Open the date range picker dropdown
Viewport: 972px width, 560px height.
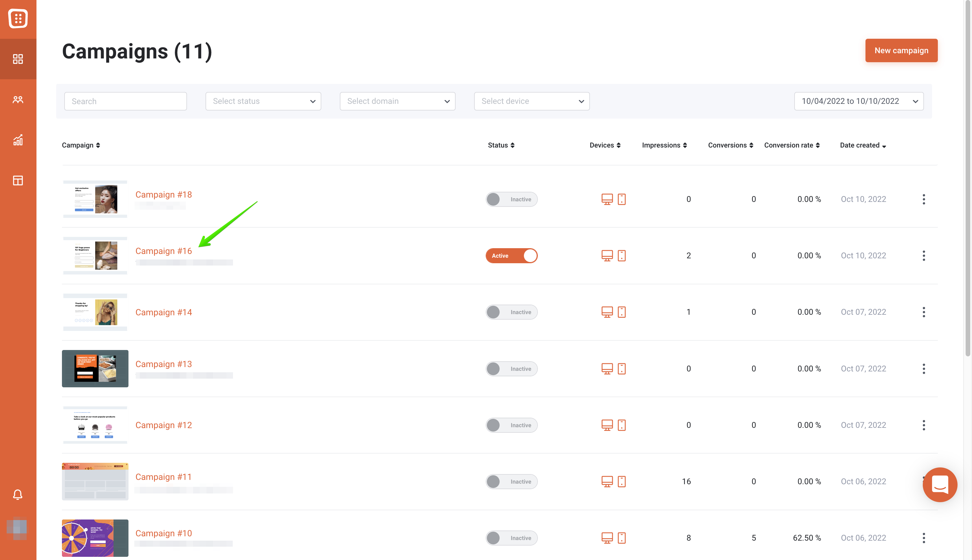point(859,101)
